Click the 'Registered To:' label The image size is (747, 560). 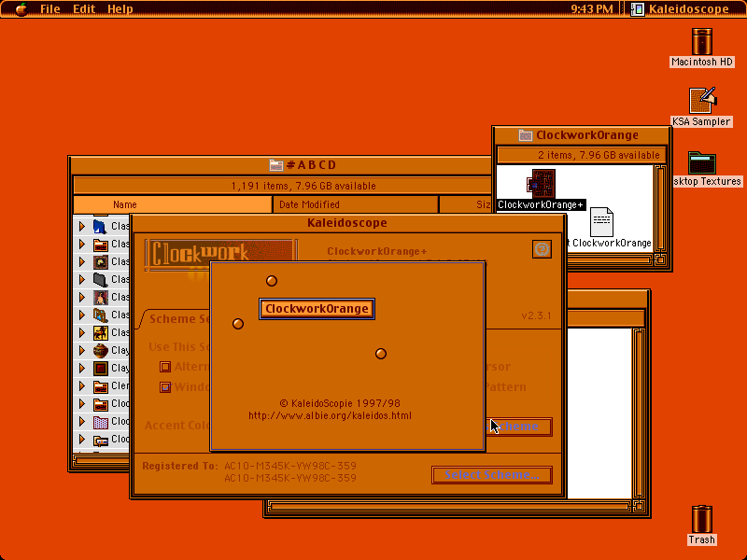tap(180, 466)
